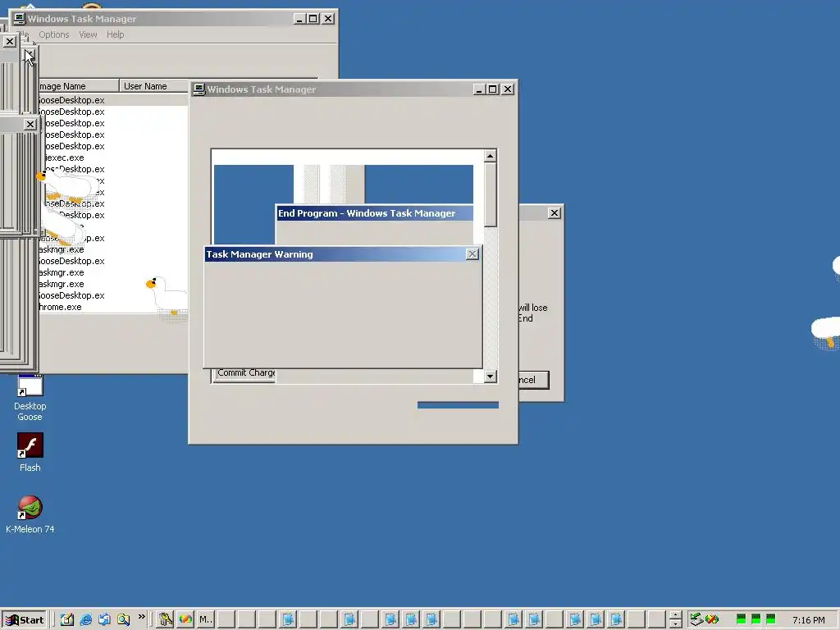This screenshot has width=840, height=630.
Task: Launch the Flash desktop shortcut
Action: [30, 453]
